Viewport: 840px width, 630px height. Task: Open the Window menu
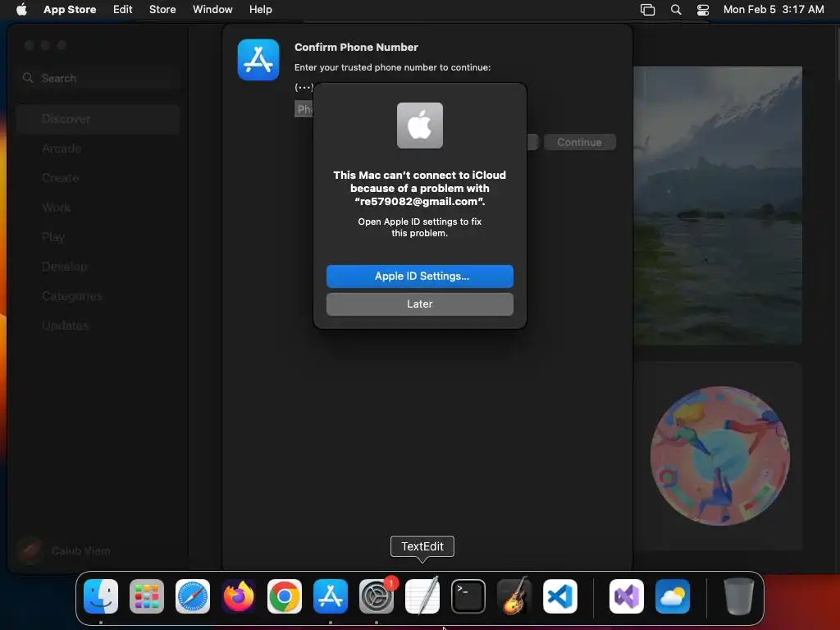(212, 9)
